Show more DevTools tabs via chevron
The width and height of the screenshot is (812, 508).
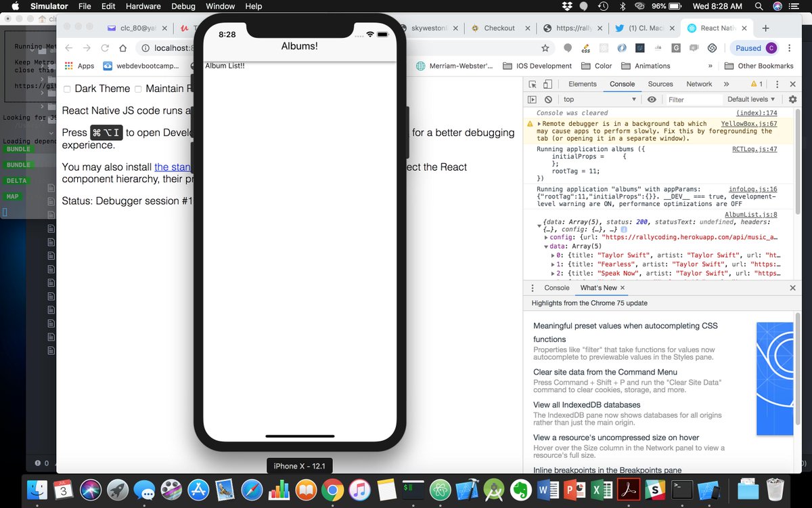pos(726,84)
